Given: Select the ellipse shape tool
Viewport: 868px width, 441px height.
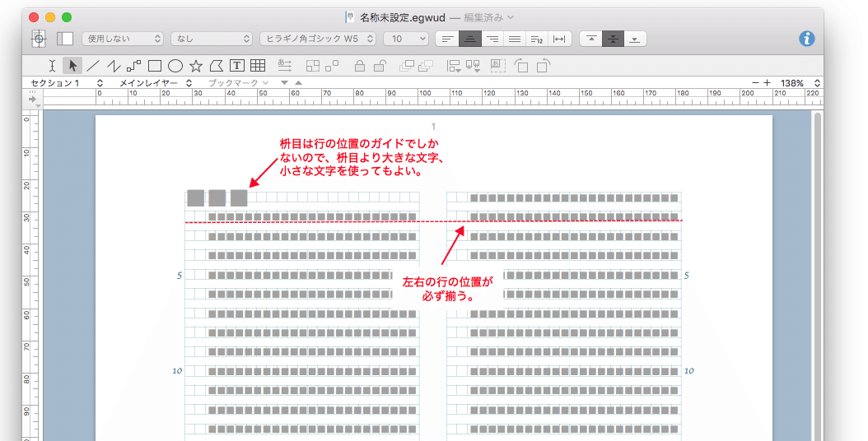Looking at the screenshot, I should (x=175, y=66).
